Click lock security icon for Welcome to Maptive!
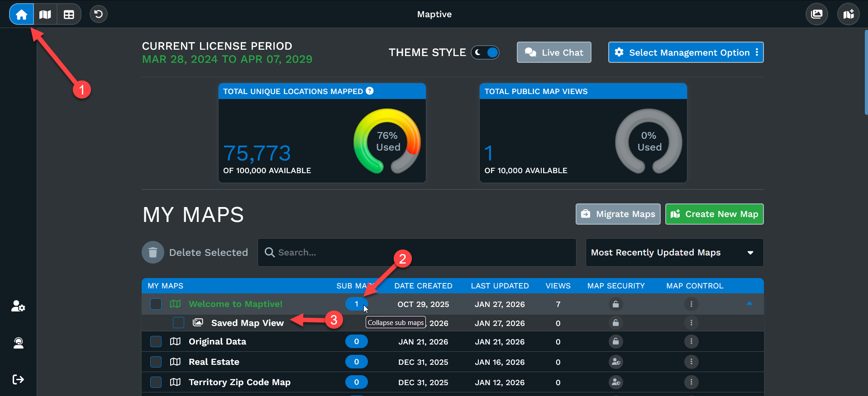The width and height of the screenshot is (868, 396). click(x=615, y=304)
